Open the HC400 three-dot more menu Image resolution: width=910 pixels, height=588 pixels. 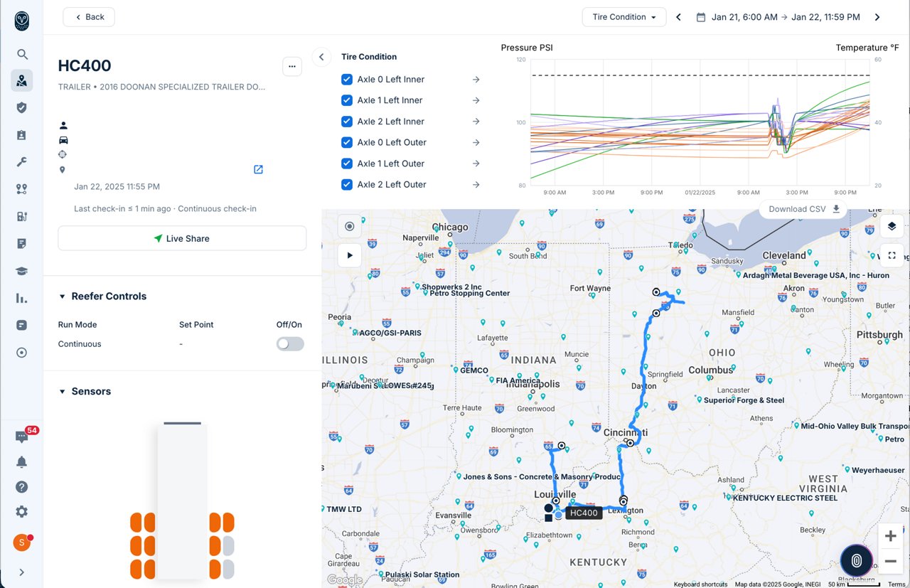coord(292,66)
